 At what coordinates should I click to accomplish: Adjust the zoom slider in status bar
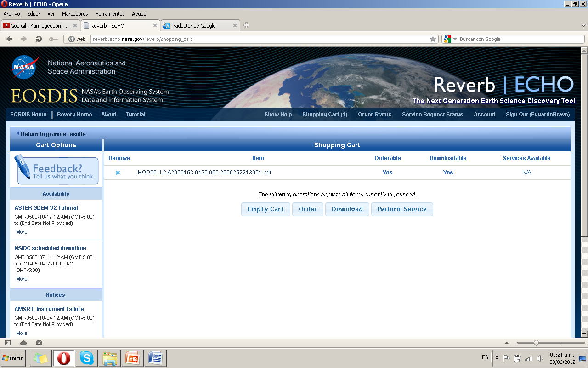536,343
